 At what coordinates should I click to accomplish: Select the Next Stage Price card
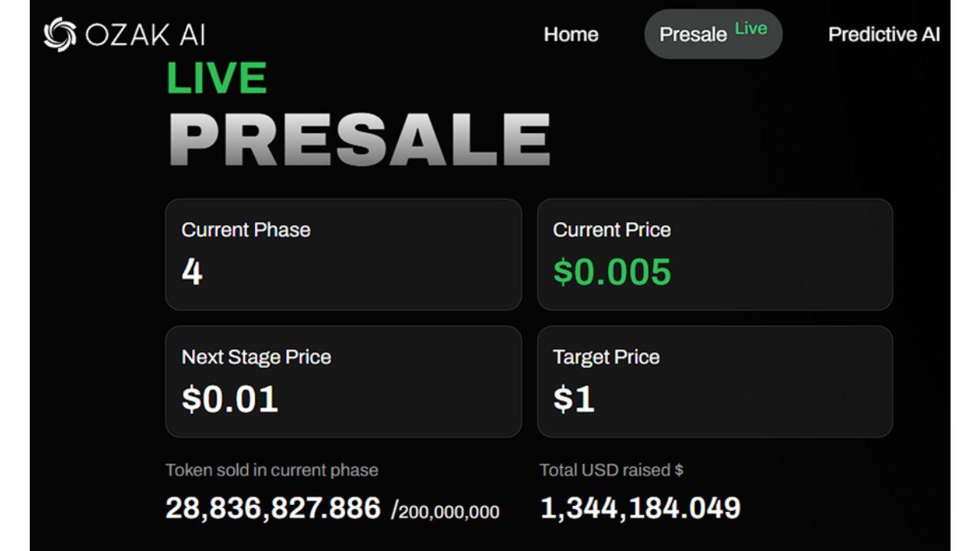tap(343, 381)
